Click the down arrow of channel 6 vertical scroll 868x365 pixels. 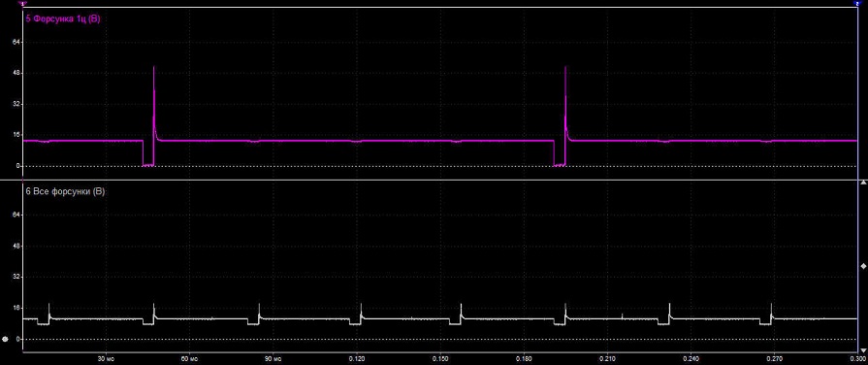pyautogui.click(x=863, y=350)
